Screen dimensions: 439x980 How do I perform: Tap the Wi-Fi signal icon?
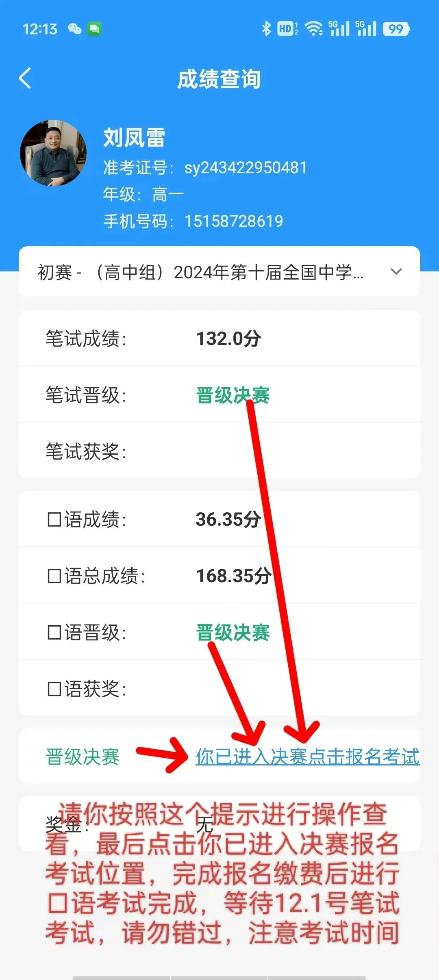313,28
